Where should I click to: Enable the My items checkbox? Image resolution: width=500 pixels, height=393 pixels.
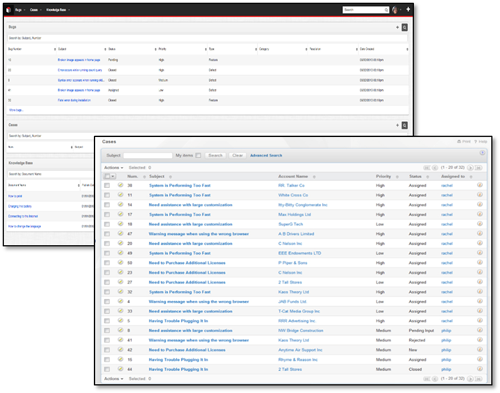point(198,155)
